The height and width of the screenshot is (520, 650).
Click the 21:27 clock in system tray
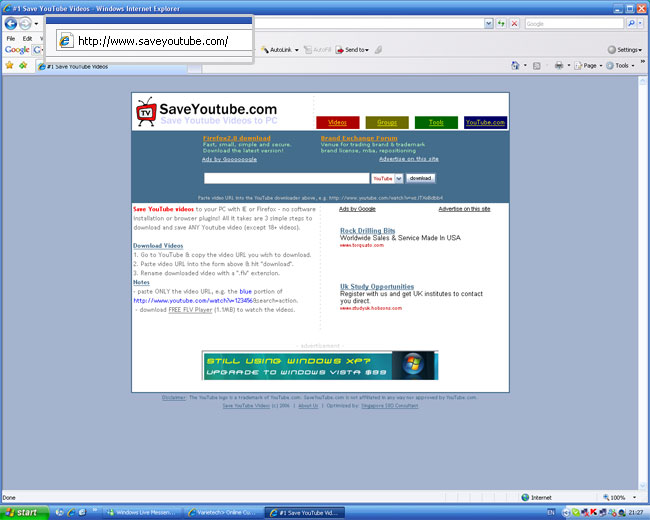point(636,513)
